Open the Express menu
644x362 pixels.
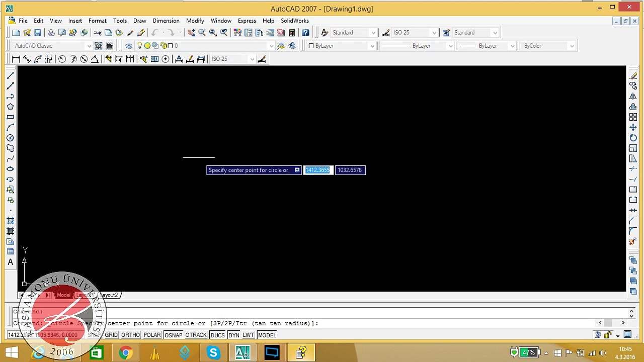pos(247,21)
